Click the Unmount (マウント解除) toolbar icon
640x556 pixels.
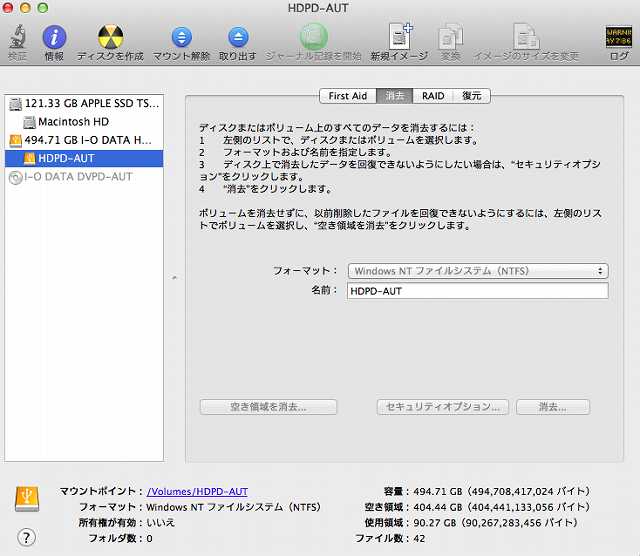pyautogui.click(x=181, y=37)
